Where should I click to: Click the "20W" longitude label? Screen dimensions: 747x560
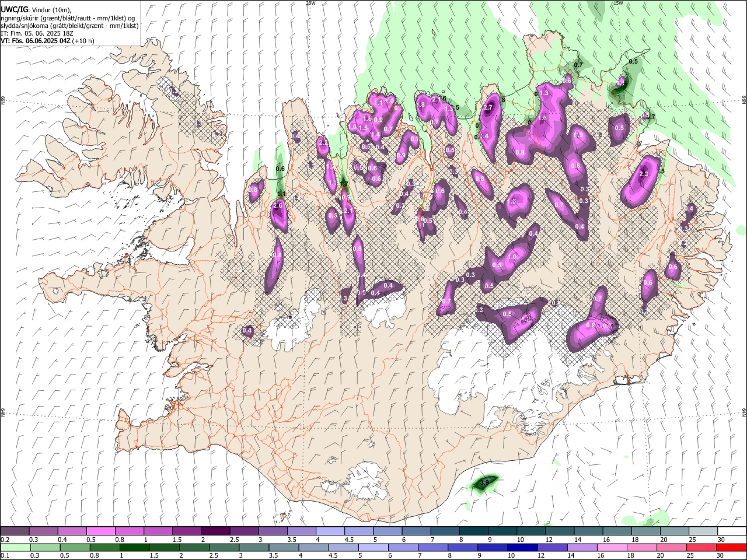[310, 3]
